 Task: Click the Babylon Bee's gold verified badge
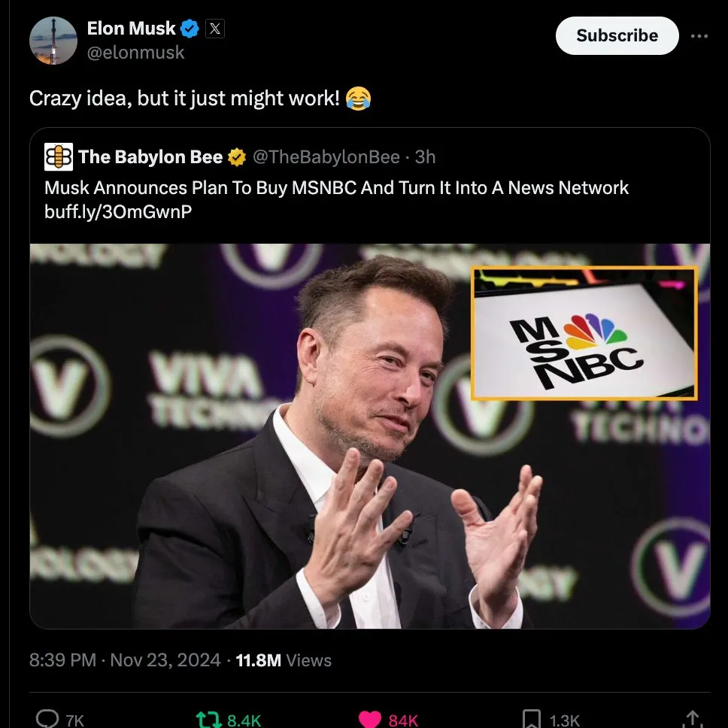pyautogui.click(x=236, y=157)
